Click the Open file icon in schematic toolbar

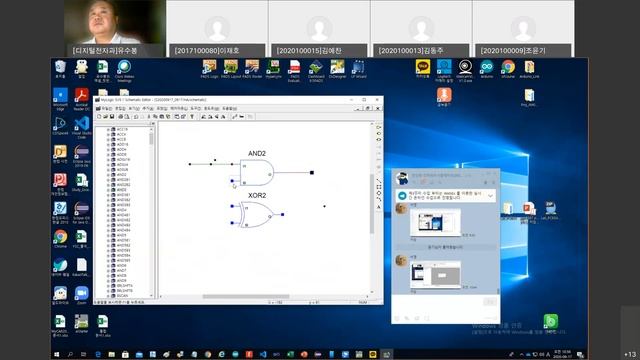pos(105,117)
